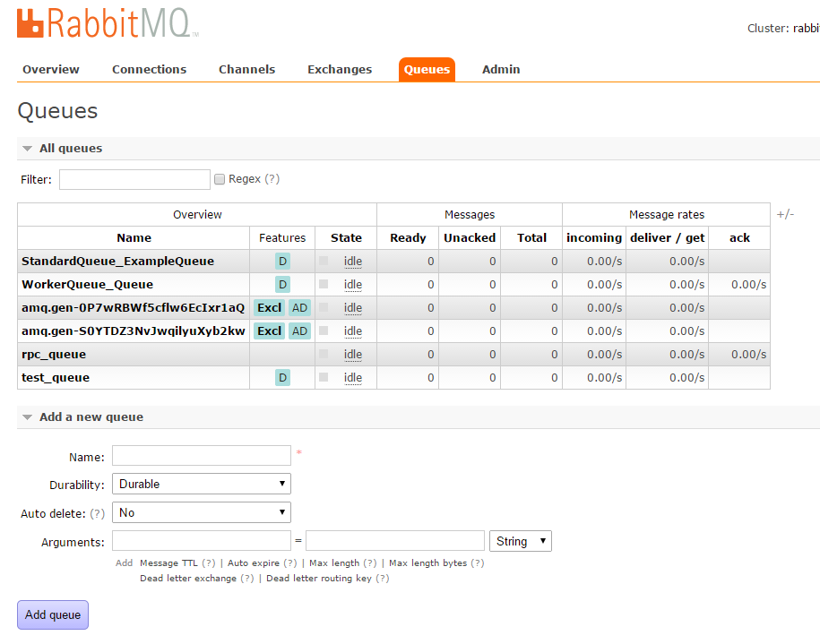Click the +/- column chooser icon

pos(785,214)
